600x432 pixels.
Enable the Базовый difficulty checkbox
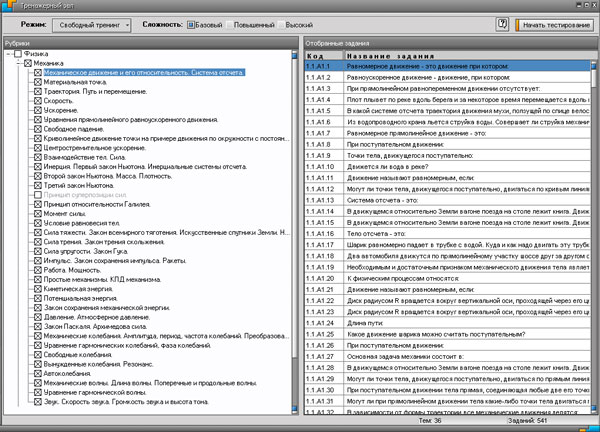[x=192, y=22]
